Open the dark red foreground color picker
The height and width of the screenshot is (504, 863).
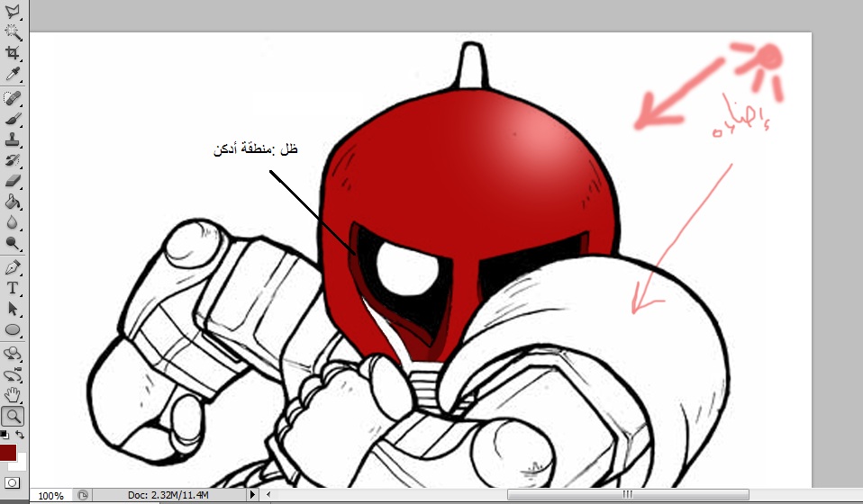point(7,453)
